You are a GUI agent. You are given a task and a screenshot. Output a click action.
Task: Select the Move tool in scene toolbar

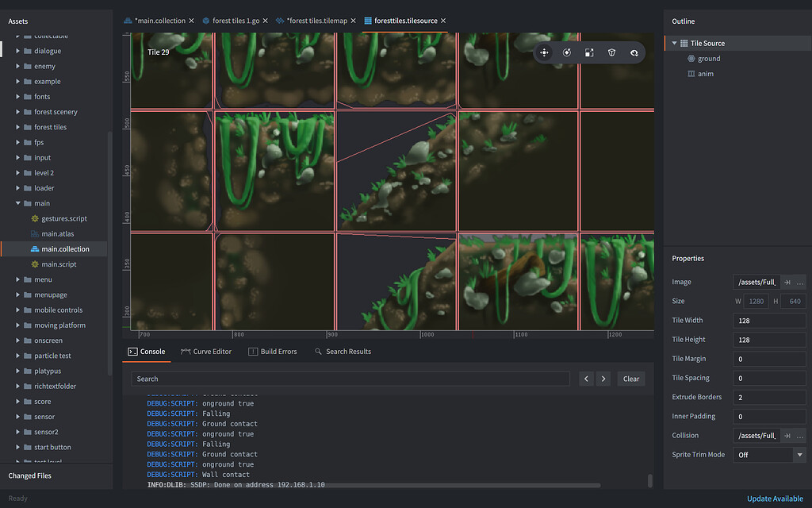tap(544, 52)
